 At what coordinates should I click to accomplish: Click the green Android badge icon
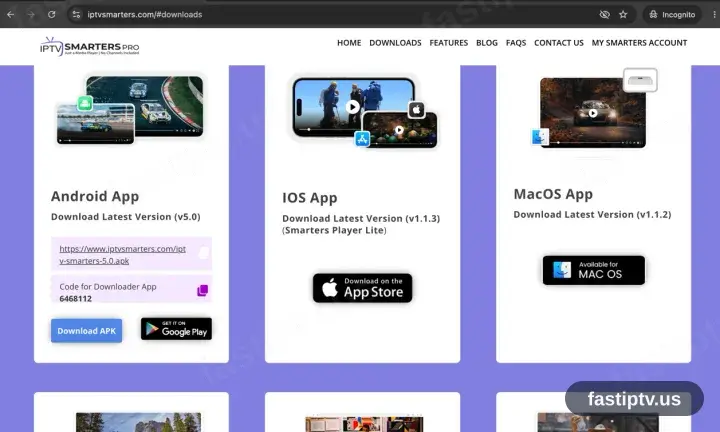click(85, 103)
